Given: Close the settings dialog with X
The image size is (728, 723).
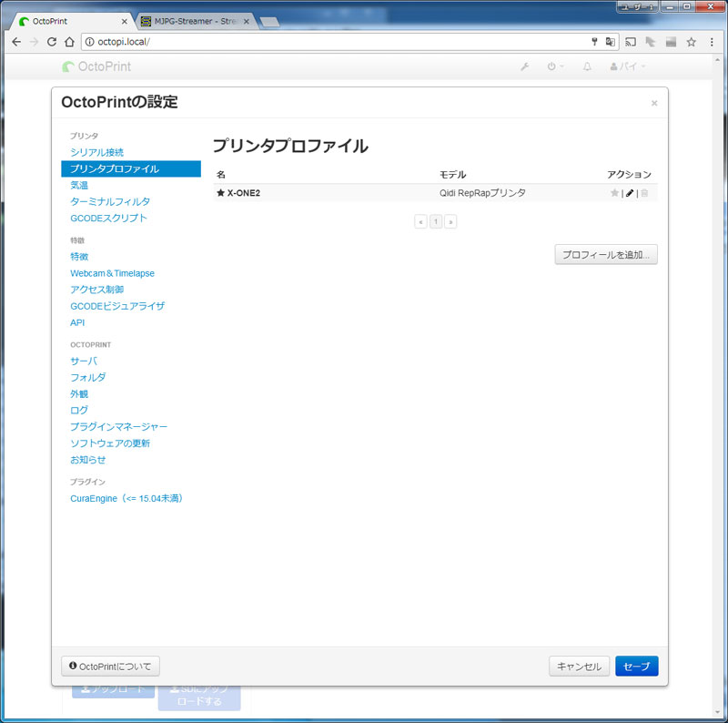Looking at the screenshot, I should pos(654,103).
